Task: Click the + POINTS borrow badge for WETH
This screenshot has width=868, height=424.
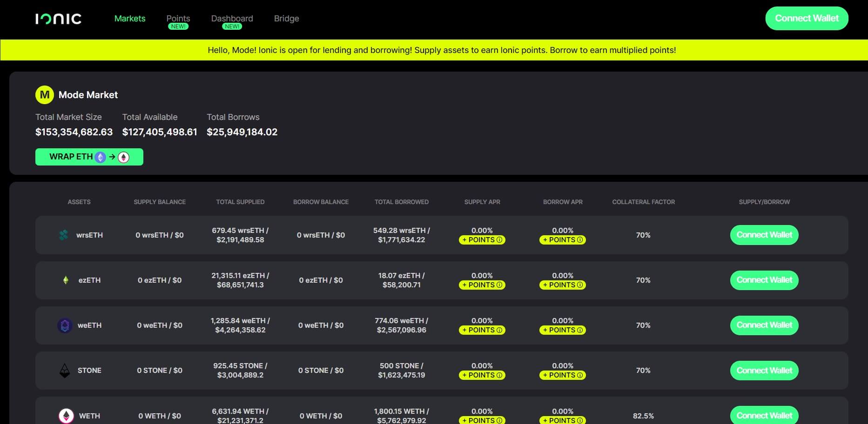Action: 563,420
